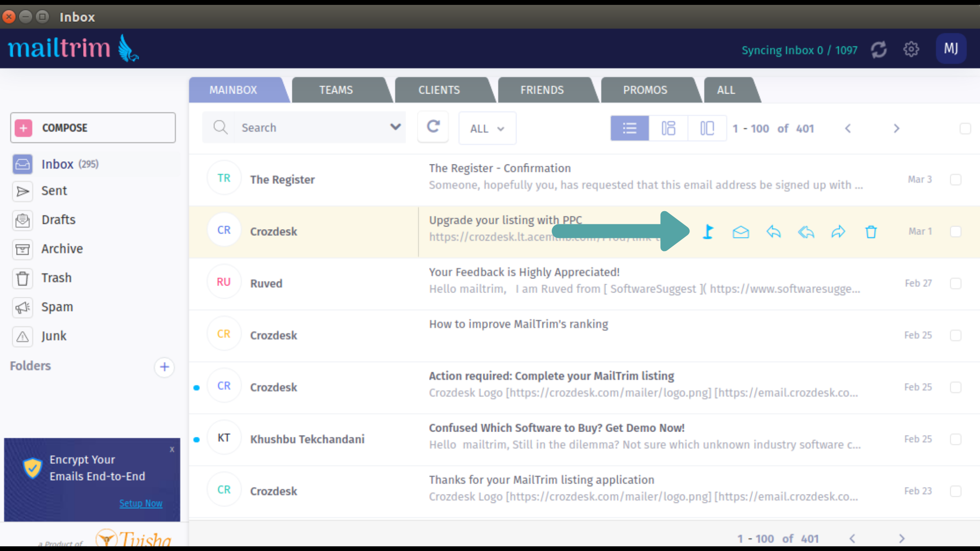Go to next page with top arrow
Viewport: 980px width, 551px height.
point(896,129)
